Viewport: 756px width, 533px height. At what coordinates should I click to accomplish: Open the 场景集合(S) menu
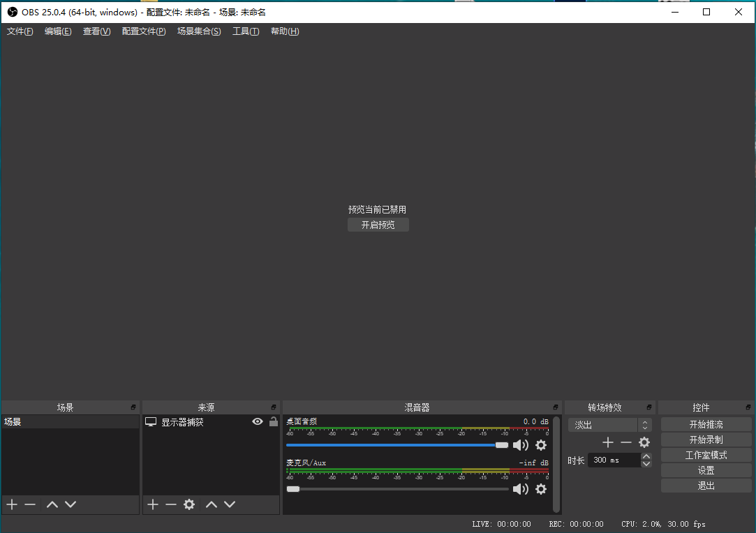[x=199, y=31]
